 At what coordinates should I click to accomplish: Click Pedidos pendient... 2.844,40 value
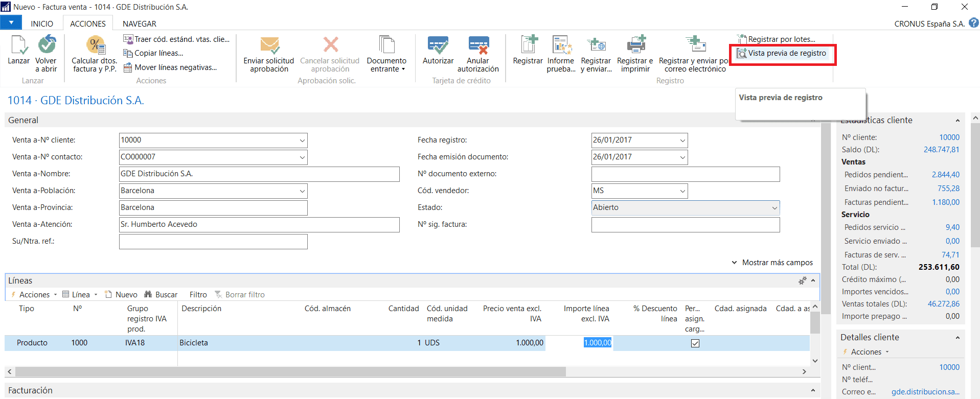pyautogui.click(x=946, y=175)
